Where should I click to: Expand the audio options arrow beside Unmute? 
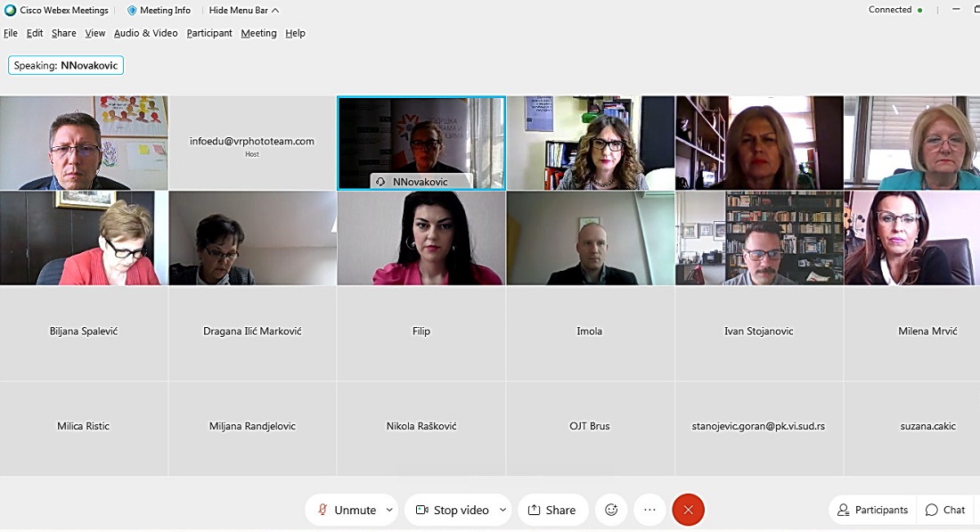pos(389,510)
